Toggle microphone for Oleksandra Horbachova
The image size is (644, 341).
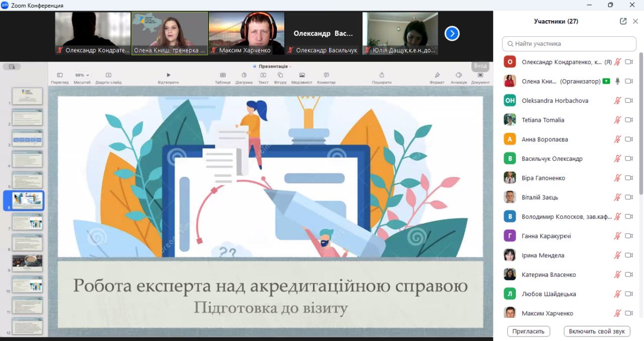[617, 101]
